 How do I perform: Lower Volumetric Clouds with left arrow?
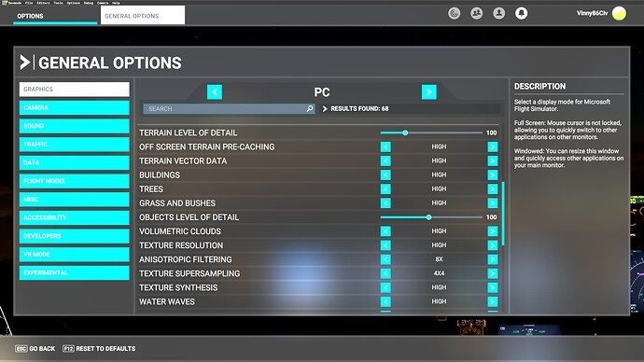[x=385, y=231]
